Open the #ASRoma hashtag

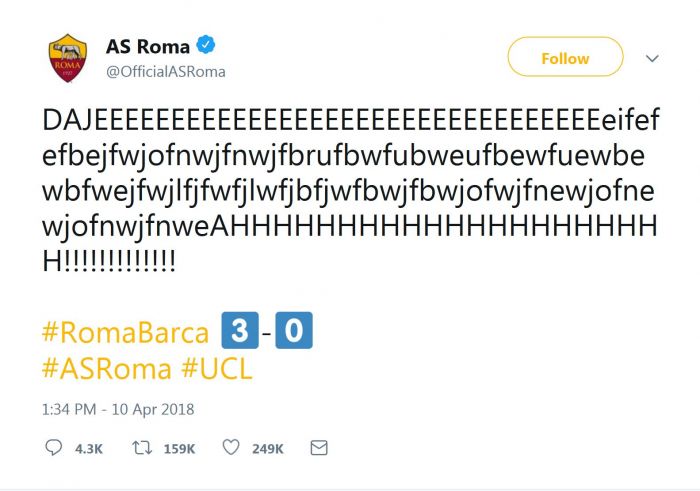click(107, 368)
